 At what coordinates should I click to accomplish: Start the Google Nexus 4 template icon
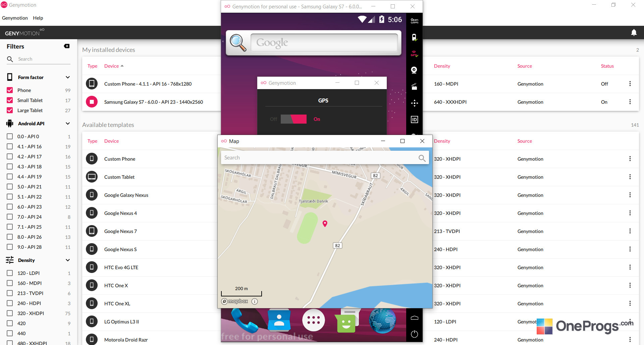[x=92, y=213]
